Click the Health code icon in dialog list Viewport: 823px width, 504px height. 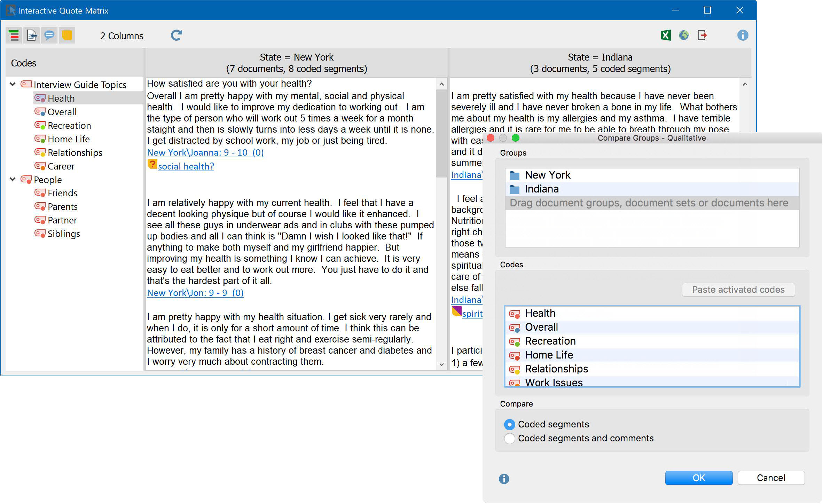point(515,314)
